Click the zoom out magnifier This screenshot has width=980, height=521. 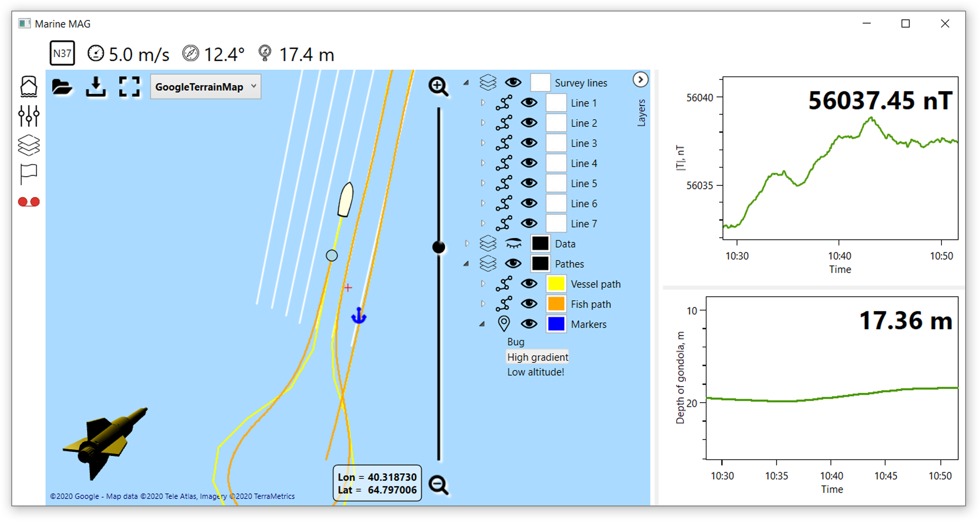[x=439, y=485]
